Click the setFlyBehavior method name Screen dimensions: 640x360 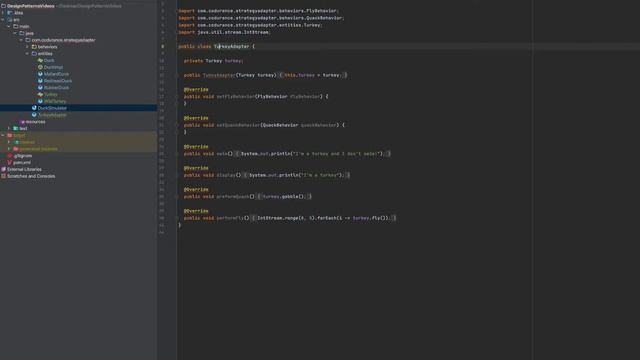236,97
